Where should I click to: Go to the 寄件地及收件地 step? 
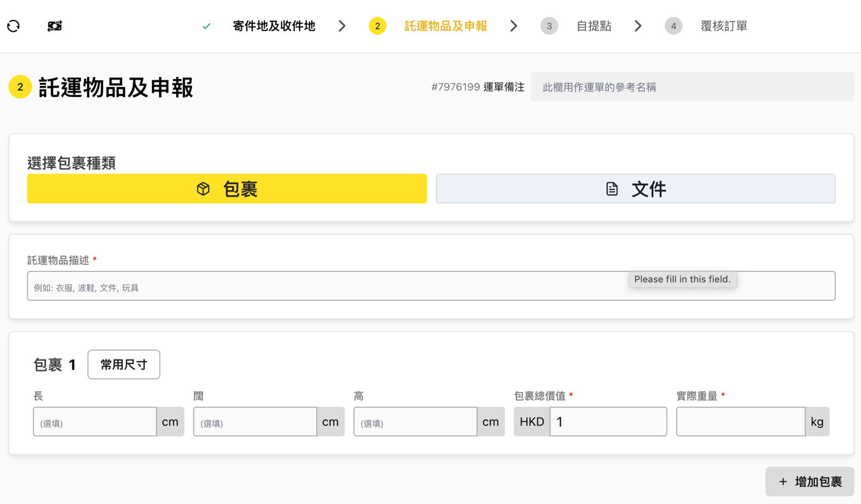pyautogui.click(x=274, y=26)
